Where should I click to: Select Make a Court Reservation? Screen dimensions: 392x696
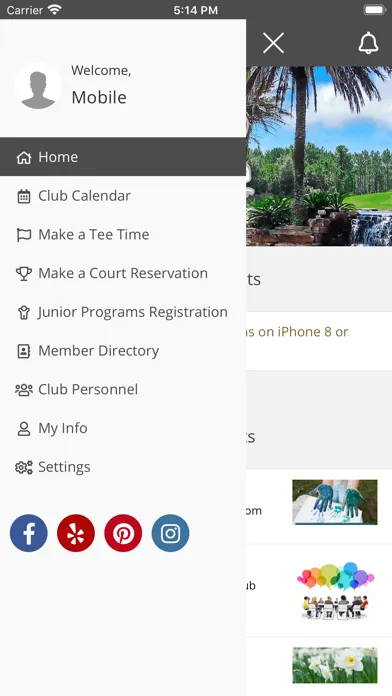click(x=123, y=273)
